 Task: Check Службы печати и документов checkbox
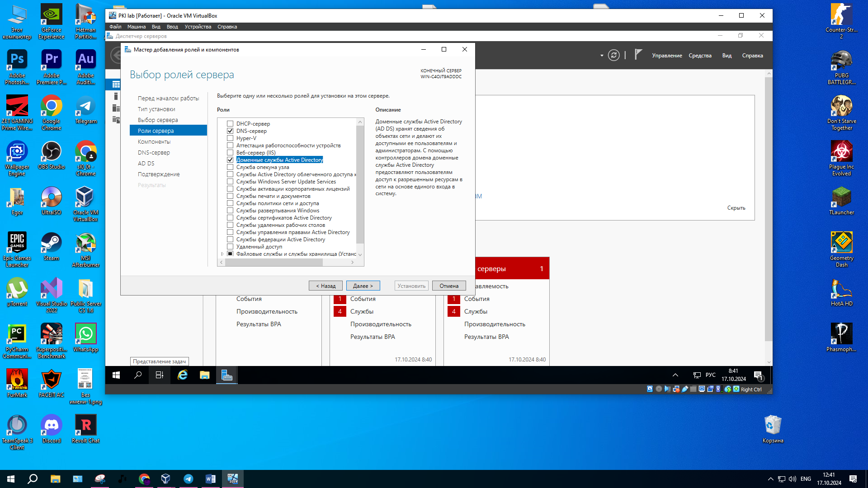(x=230, y=196)
